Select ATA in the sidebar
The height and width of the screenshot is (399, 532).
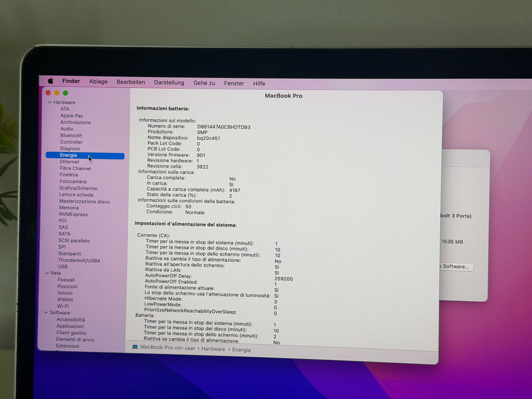tap(65, 109)
